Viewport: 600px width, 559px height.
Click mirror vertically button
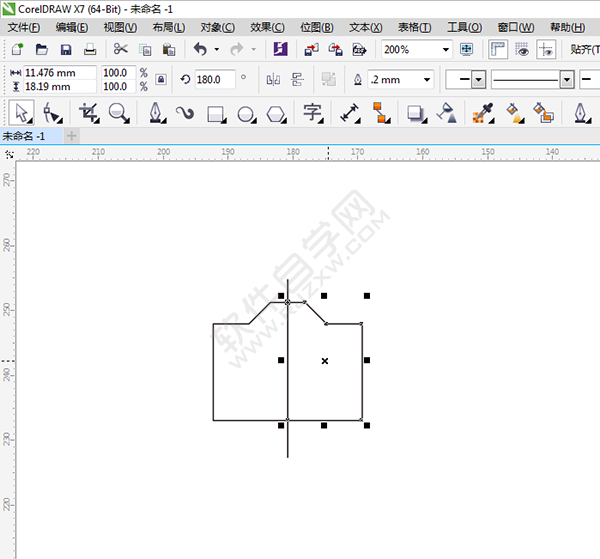click(297, 80)
